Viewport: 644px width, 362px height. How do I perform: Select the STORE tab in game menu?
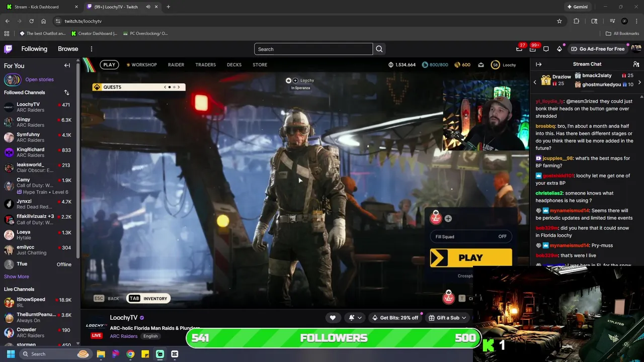tap(260, 65)
